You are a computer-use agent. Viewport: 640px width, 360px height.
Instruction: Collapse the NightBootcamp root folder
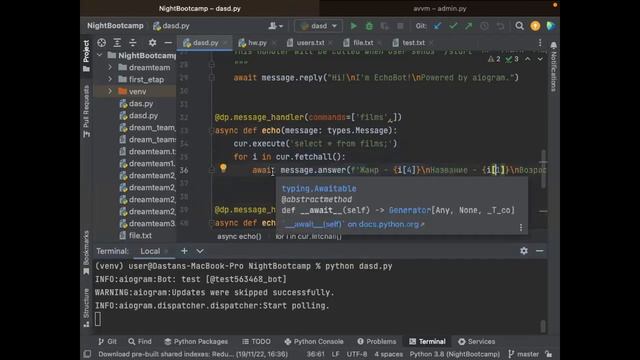pyautogui.click(x=100, y=55)
